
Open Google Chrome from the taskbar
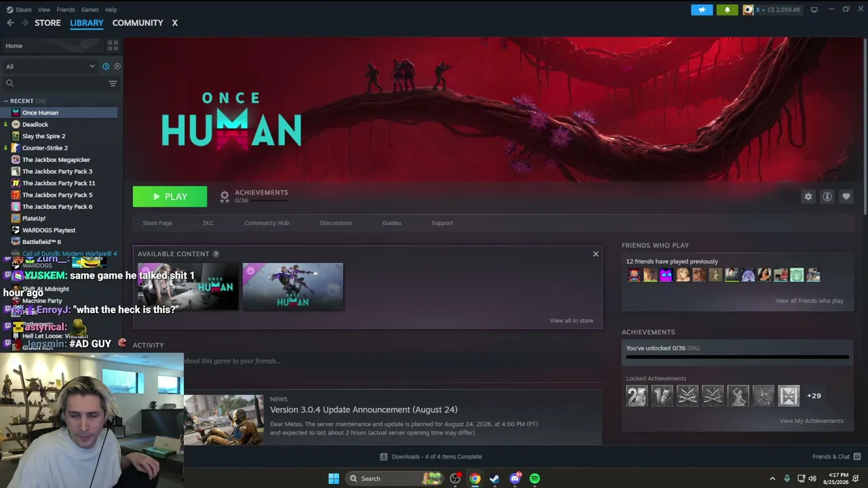click(x=475, y=479)
